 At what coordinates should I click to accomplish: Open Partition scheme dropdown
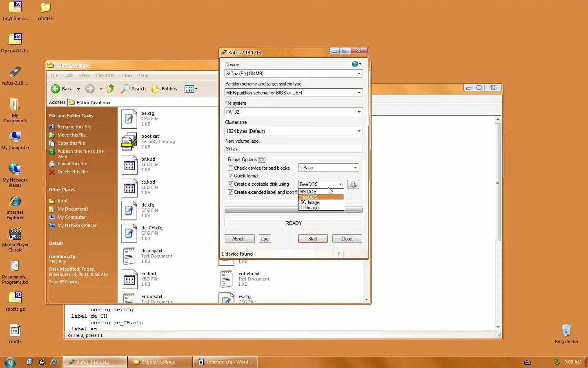coord(294,93)
